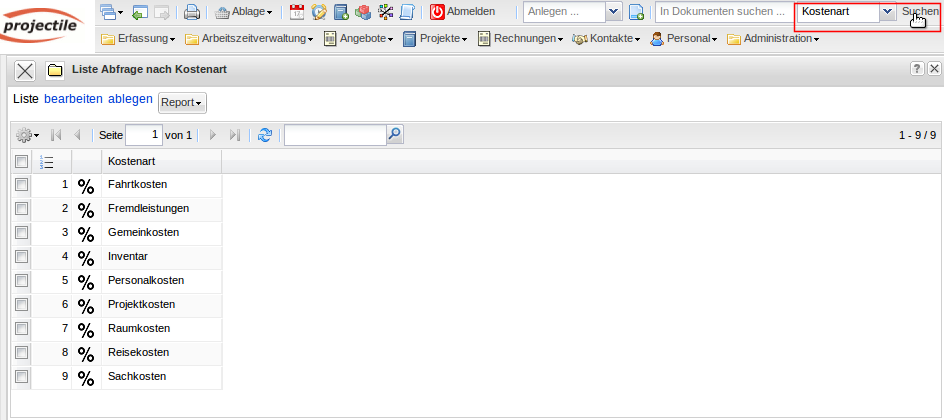The height and width of the screenshot is (420, 946).
Task: Open the Rechnungen menu
Action: coord(520,39)
